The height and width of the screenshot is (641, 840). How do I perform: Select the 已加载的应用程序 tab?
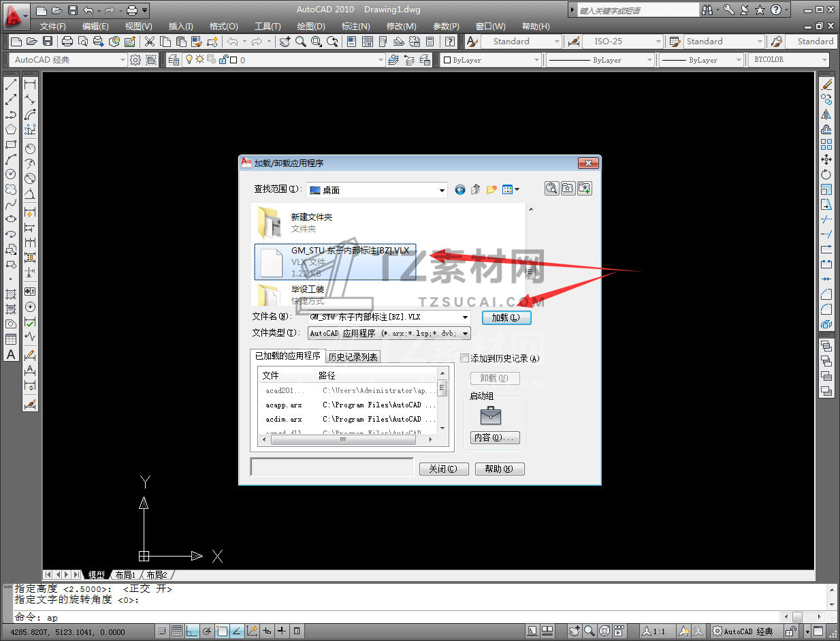[x=288, y=356]
